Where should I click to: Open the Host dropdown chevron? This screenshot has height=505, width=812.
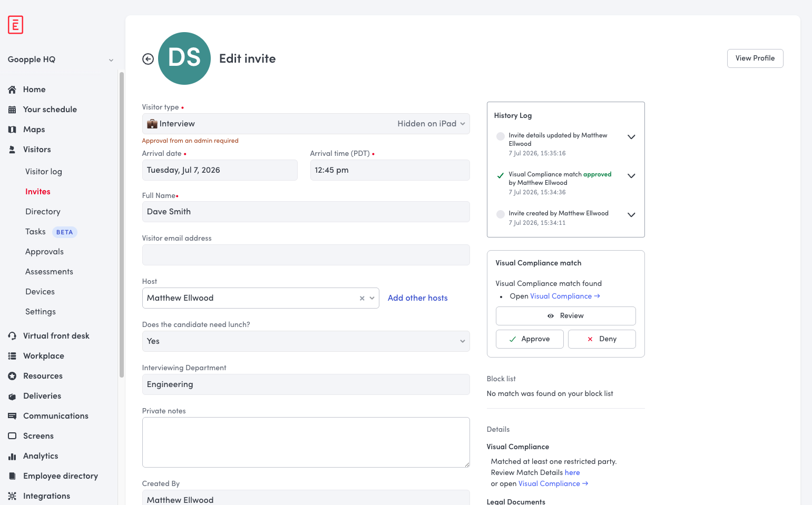pyautogui.click(x=372, y=298)
